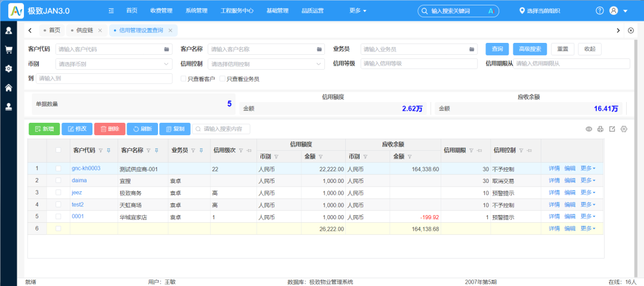Select row checkbox for jeez
The width and height of the screenshot is (644, 286).
(58, 192)
